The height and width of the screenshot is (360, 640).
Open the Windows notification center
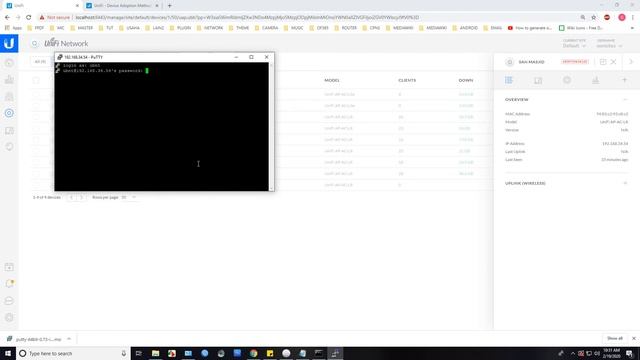(629, 353)
